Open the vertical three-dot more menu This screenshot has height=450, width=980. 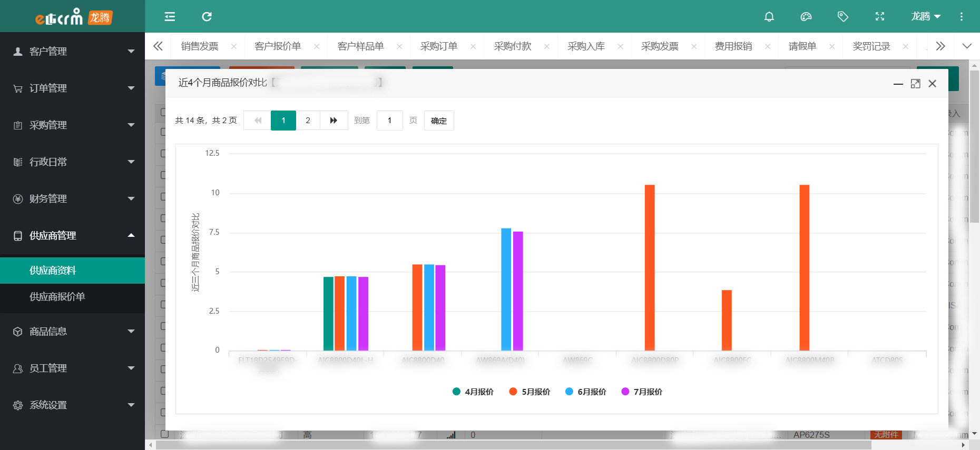pos(961,17)
